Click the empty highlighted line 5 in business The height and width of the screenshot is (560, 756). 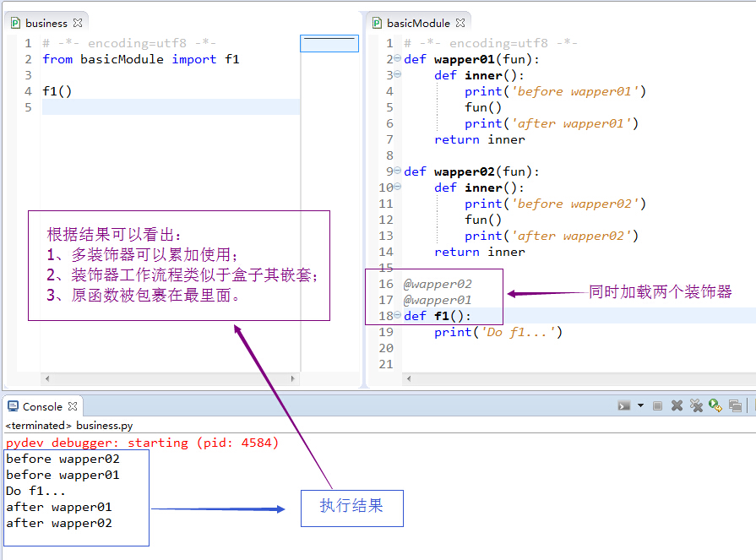click(x=171, y=107)
